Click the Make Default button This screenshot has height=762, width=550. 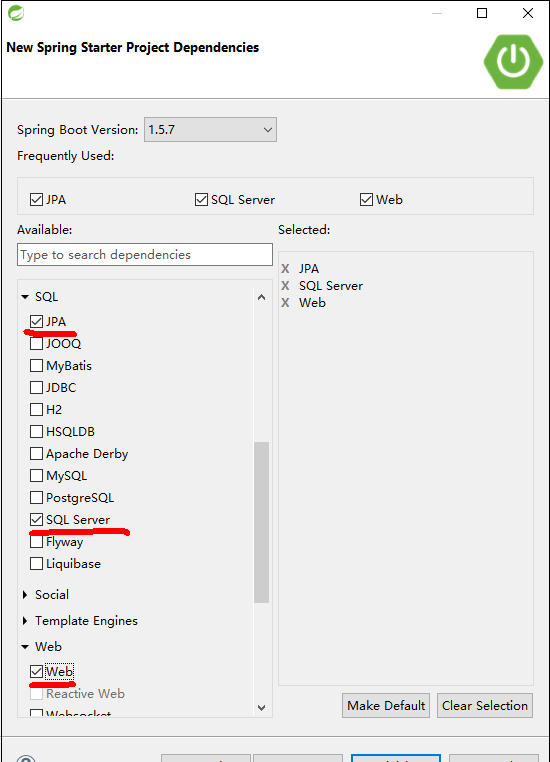pos(386,706)
